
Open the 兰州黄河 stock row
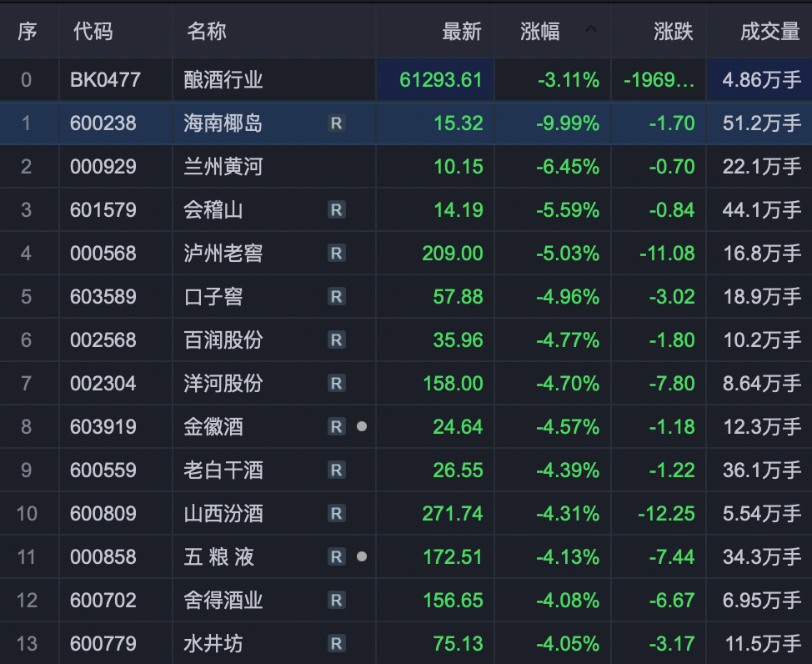[x=223, y=167]
